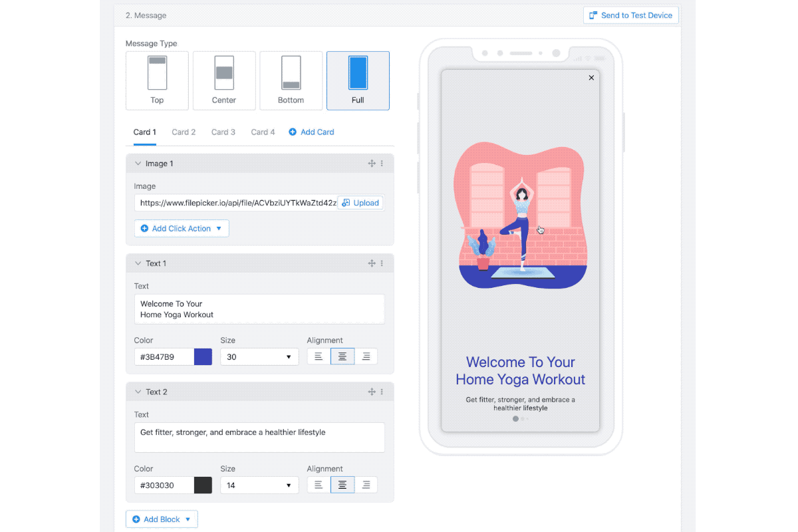Align Text 1 to the left
The width and height of the screenshot is (798, 532).
319,356
